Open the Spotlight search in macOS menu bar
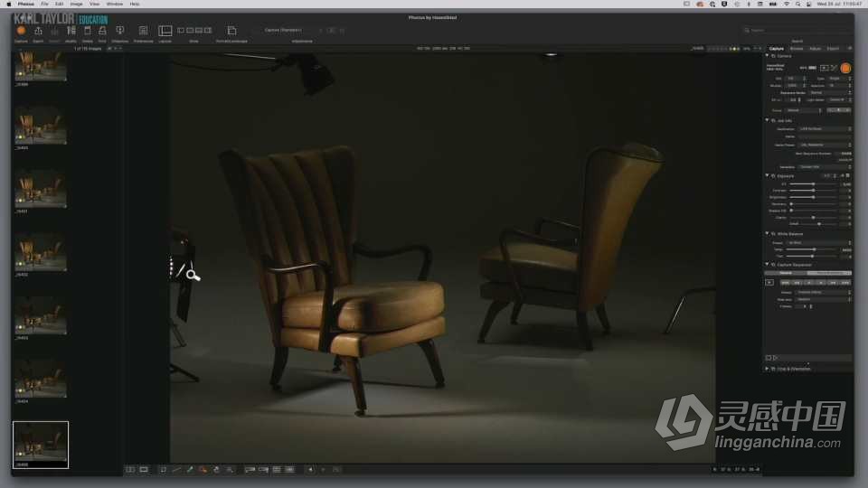 click(797, 4)
